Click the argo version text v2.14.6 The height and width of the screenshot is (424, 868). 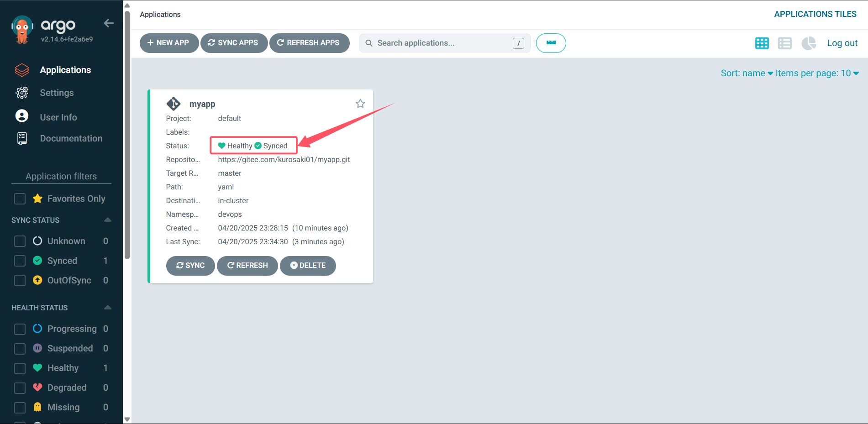(67, 39)
